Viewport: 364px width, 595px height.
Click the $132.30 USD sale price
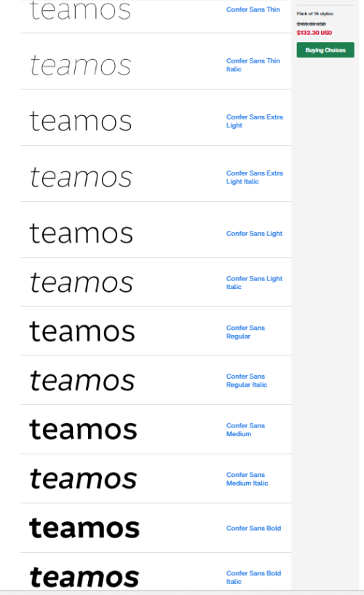pyautogui.click(x=314, y=33)
